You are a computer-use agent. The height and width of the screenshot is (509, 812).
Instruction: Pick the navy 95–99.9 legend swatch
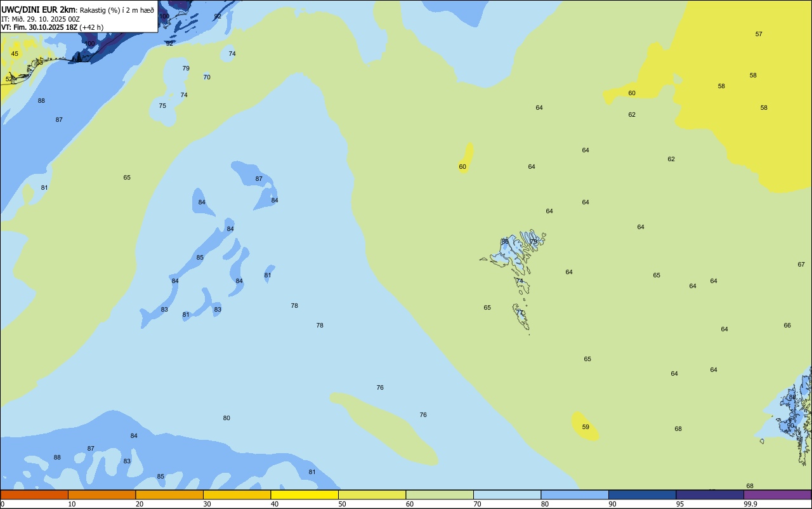point(710,494)
